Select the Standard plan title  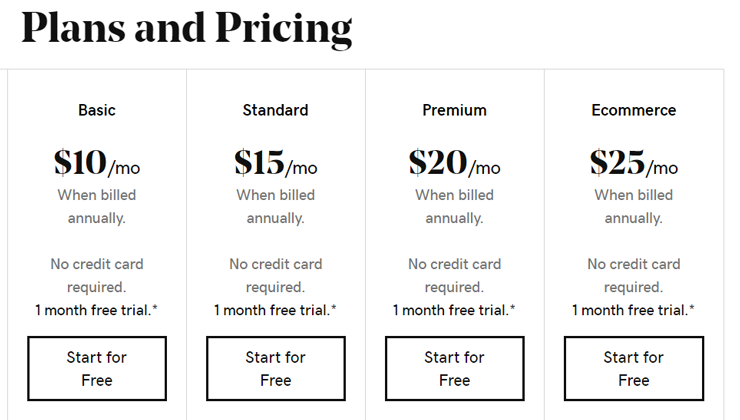point(276,110)
